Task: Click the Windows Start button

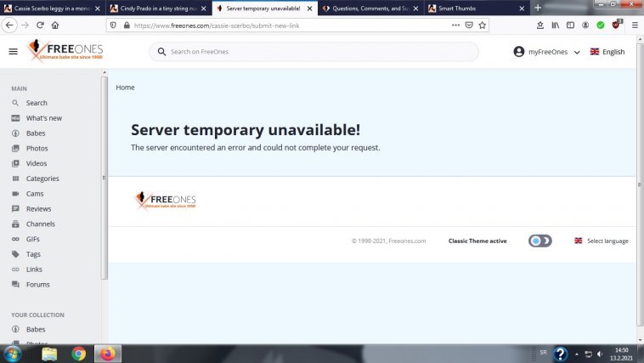Action: coord(13,354)
